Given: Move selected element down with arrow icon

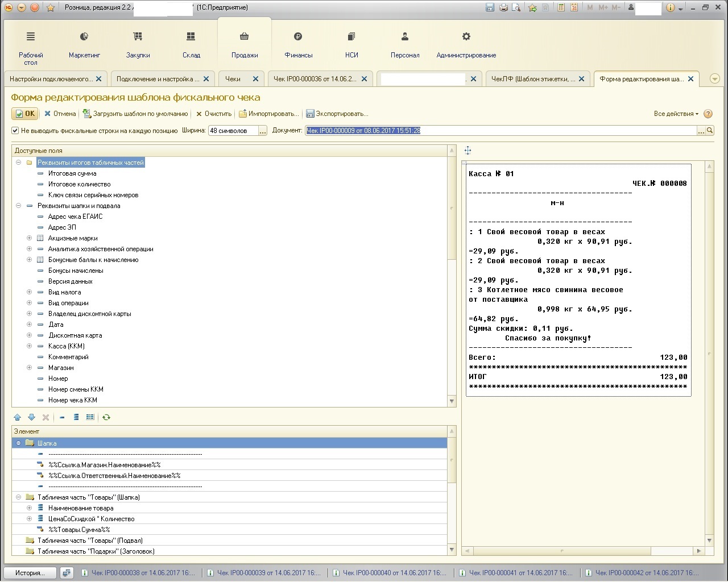Looking at the screenshot, I should point(31,417).
